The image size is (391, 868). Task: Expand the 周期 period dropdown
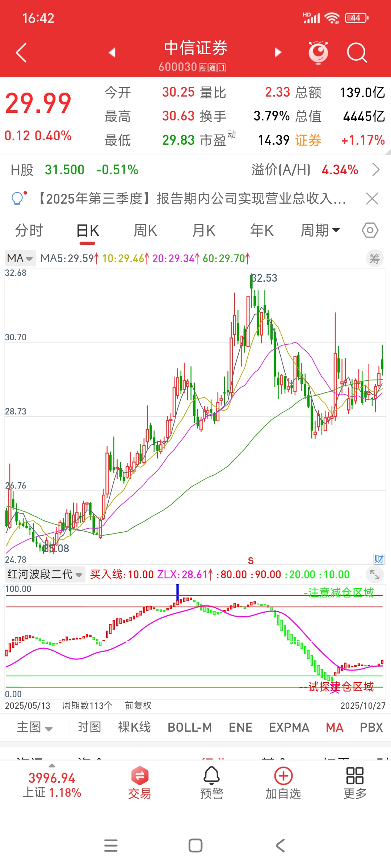coord(320,230)
